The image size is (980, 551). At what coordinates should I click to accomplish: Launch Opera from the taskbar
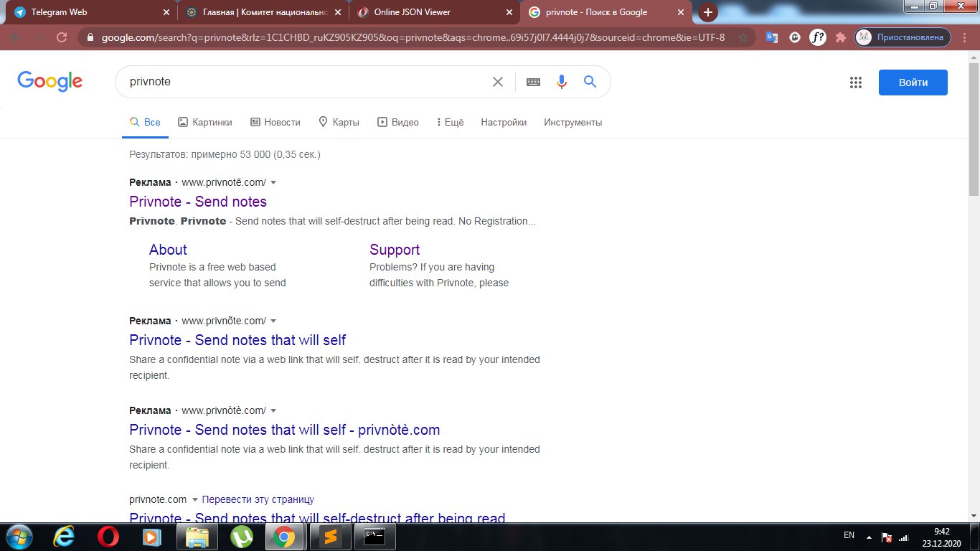pos(108,537)
